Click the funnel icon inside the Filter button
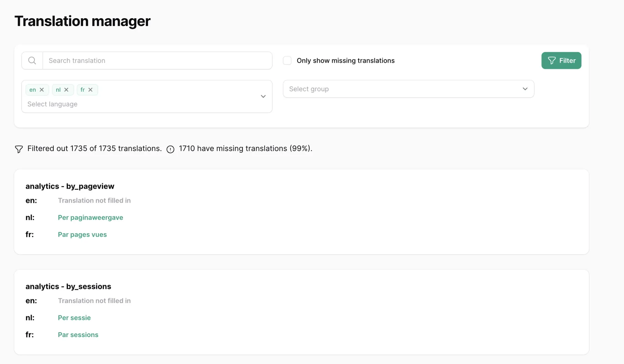624x364 pixels. coord(552,61)
